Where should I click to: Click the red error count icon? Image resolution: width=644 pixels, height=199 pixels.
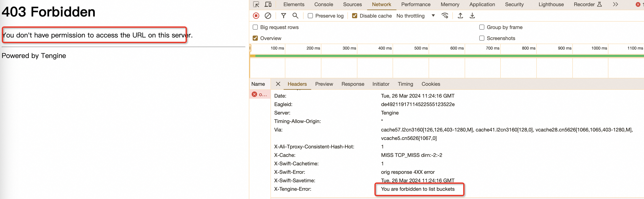[638, 4]
